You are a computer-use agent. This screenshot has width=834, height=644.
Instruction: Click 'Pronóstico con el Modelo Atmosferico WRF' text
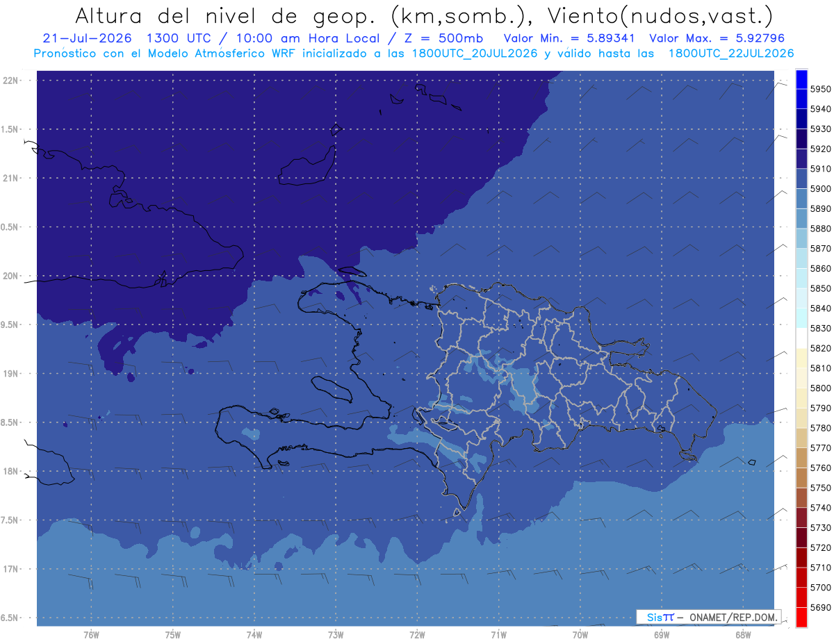pos(165,53)
